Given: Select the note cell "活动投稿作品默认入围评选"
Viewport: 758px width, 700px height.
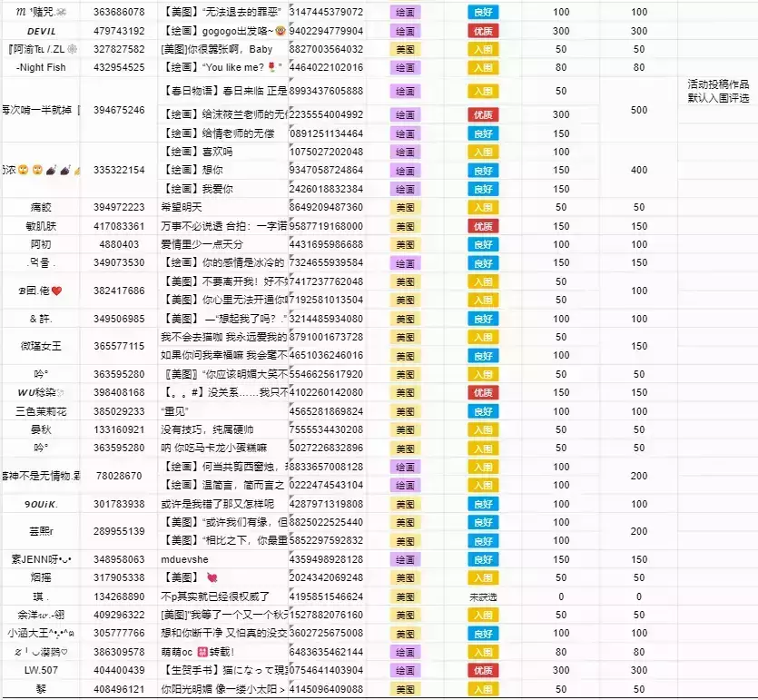Looking at the screenshot, I should click(717, 91).
